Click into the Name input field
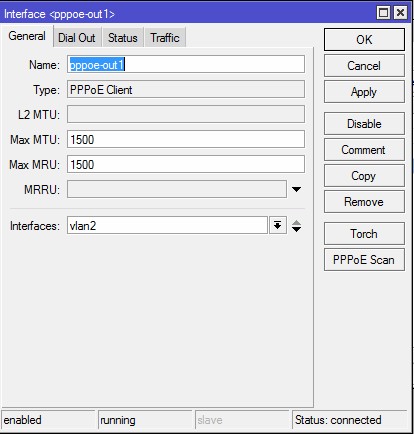Viewport: 414px width, 434px height. pos(186,64)
